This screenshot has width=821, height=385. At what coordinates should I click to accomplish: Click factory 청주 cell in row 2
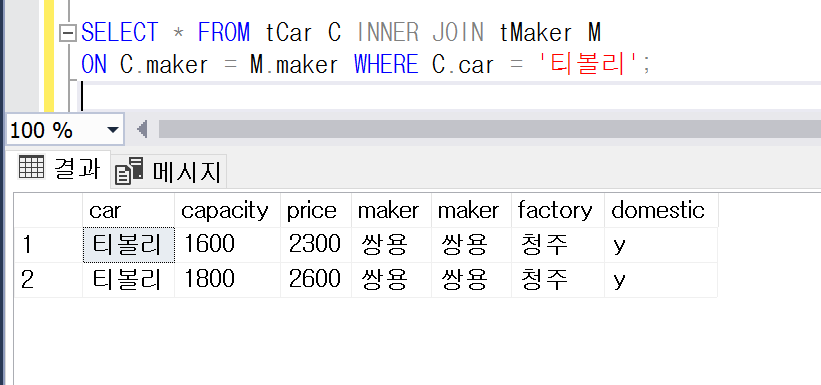[x=558, y=280]
